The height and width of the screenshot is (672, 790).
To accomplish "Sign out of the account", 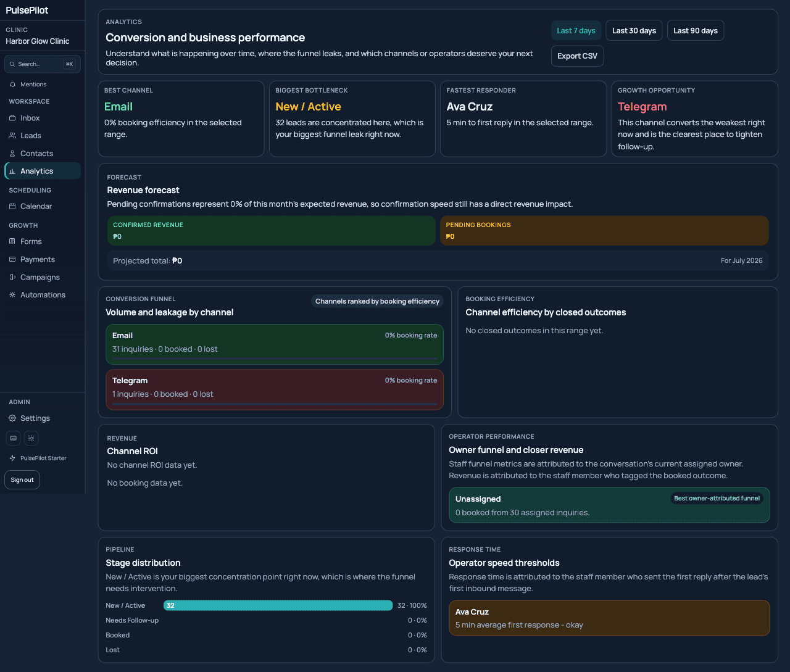I will (x=22, y=480).
